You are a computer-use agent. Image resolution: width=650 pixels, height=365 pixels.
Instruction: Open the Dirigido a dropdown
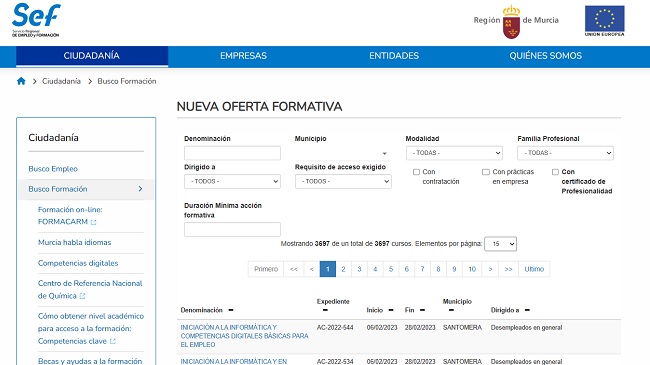click(232, 181)
